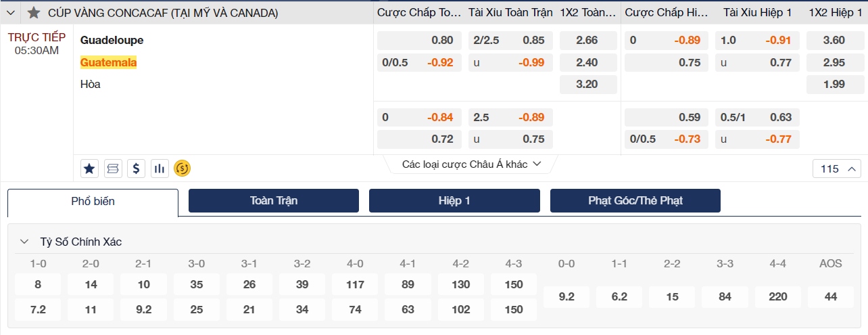
Task: Click the stacked cards icon
Action: (x=112, y=169)
